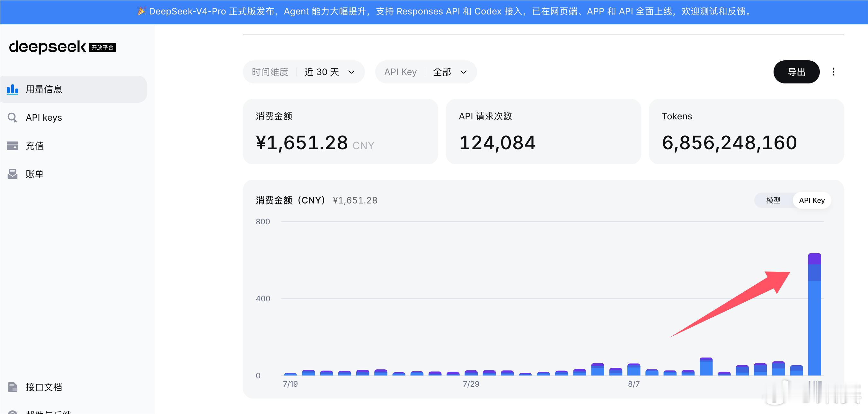Viewport: 868px width, 414px height.
Task: Open the three-dot more options menu
Action: pyautogui.click(x=833, y=72)
